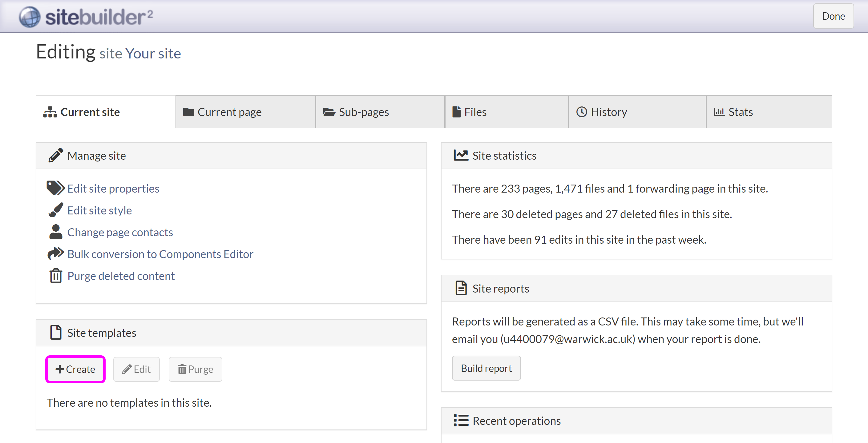Click the chart icon in Site statistics header
The image size is (868, 443).
(x=461, y=155)
